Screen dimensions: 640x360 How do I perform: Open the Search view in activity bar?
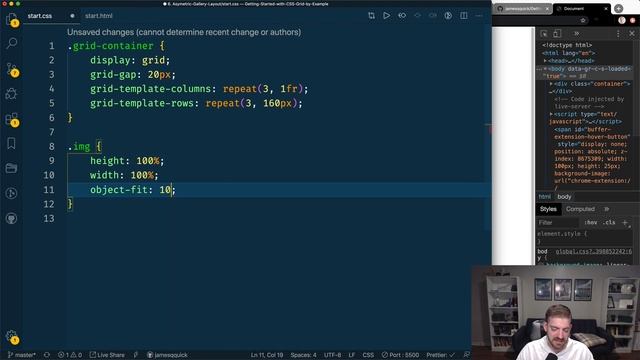point(11,43)
